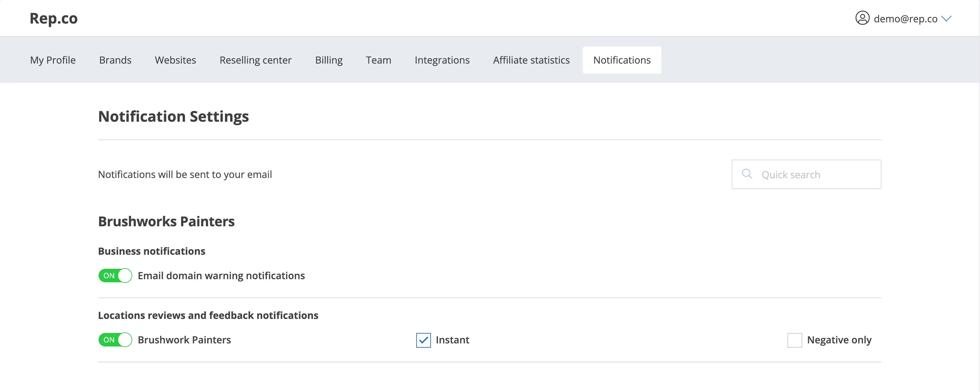Open the demo@rep.co account menu

(903, 18)
